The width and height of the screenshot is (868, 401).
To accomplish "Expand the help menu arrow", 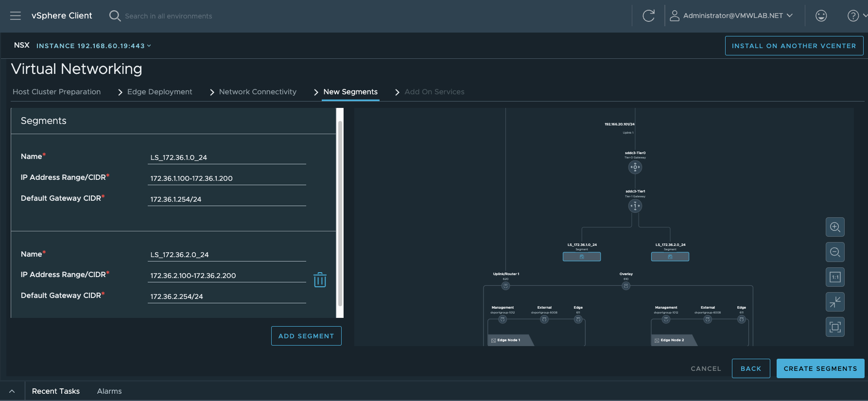I will (865, 16).
